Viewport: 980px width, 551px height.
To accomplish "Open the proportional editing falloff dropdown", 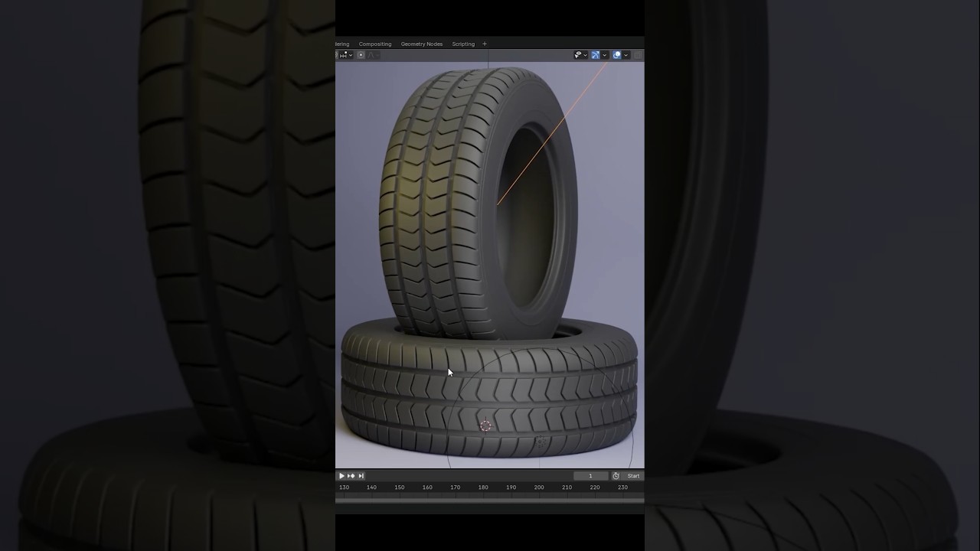I will click(373, 54).
